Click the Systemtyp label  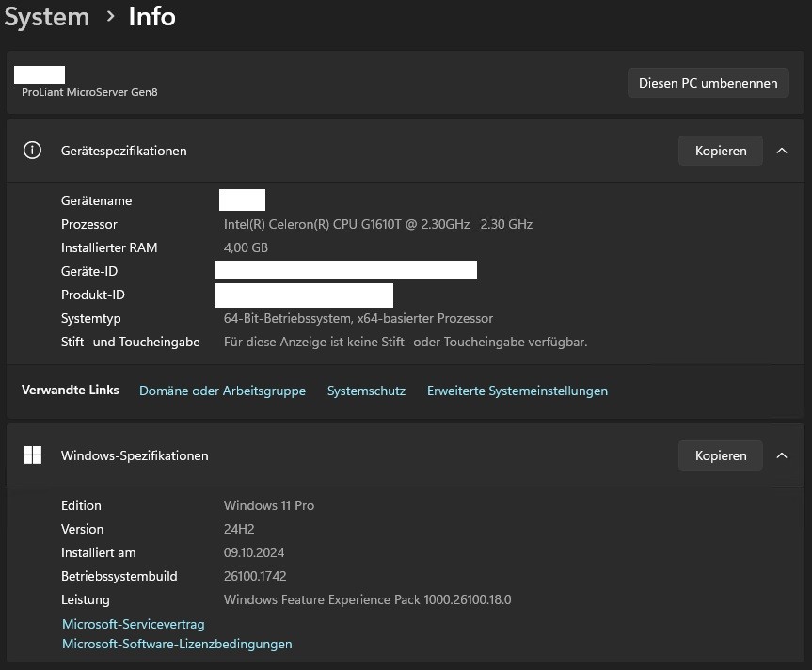pyautogui.click(x=90, y=318)
